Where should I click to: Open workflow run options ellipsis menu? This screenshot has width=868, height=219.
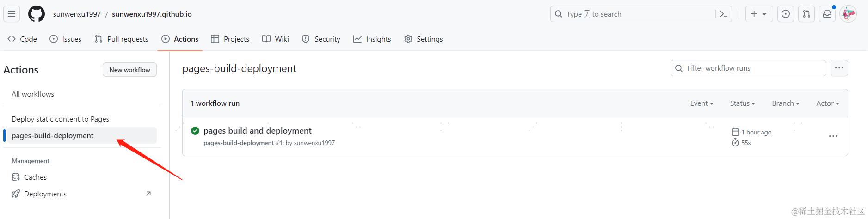[x=833, y=136]
